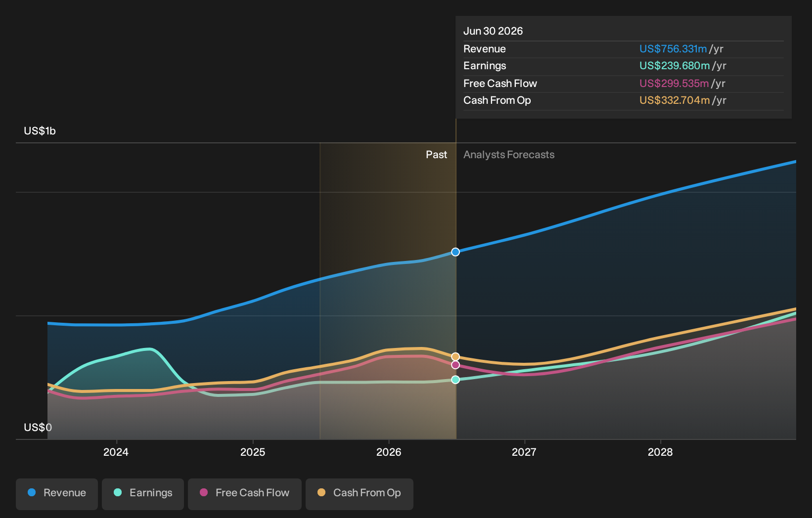Click the teal Earnings legend dot
The image size is (812, 518).
click(x=118, y=492)
